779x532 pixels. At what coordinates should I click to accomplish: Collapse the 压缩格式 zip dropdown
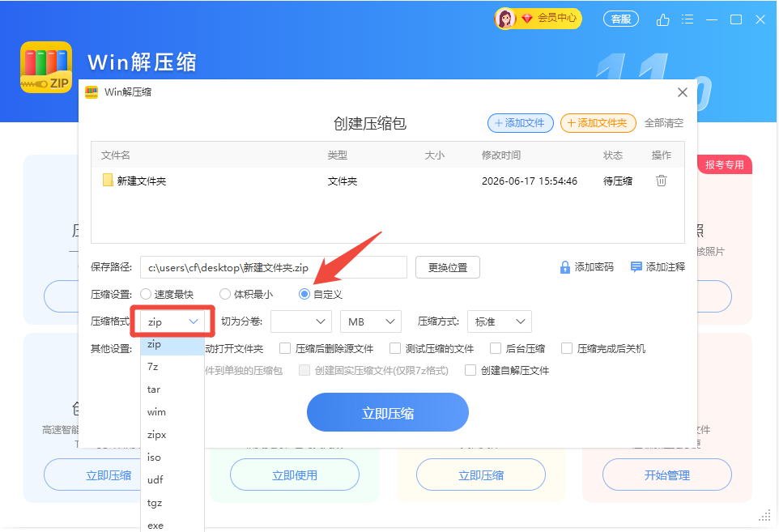click(x=172, y=322)
